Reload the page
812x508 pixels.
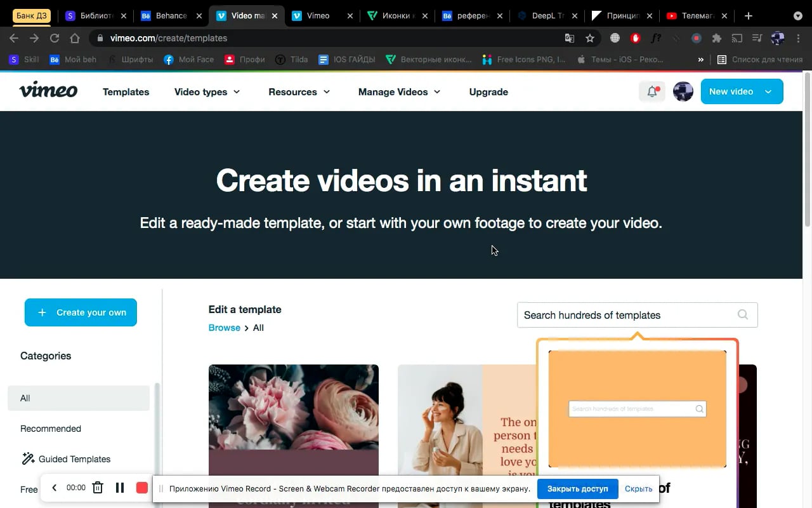click(55, 38)
